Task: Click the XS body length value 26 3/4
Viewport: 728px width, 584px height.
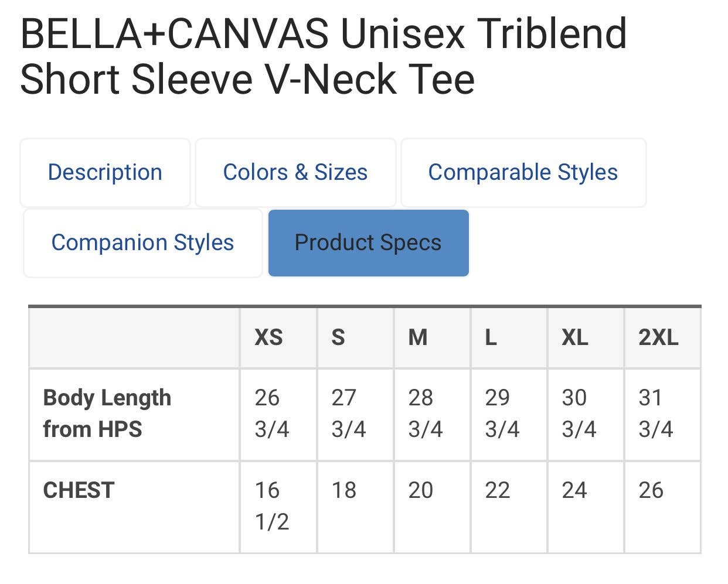Action: tap(271, 413)
